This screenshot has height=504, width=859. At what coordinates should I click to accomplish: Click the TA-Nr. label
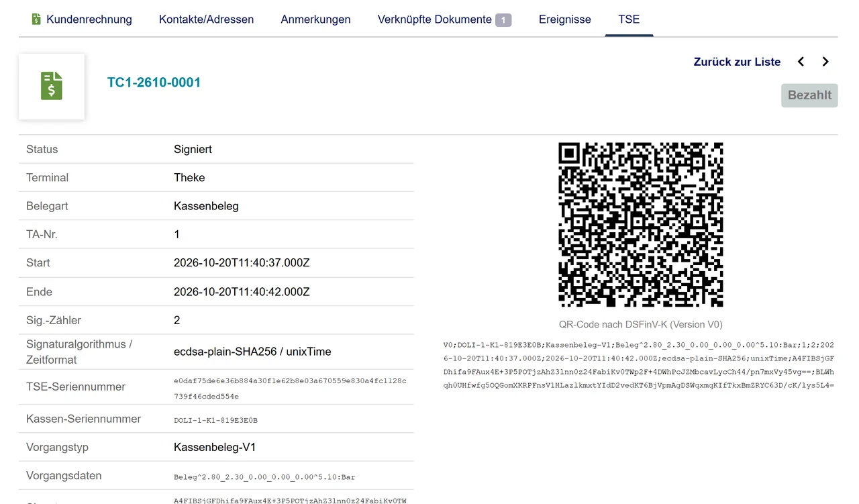point(41,234)
